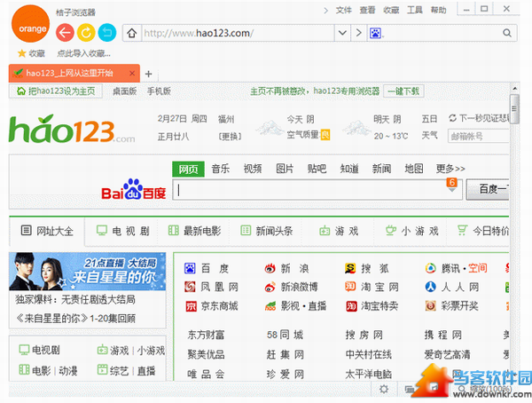Click the 桌面版 link
Screen dimensions: 532x403
pyautogui.click(x=124, y=91)
